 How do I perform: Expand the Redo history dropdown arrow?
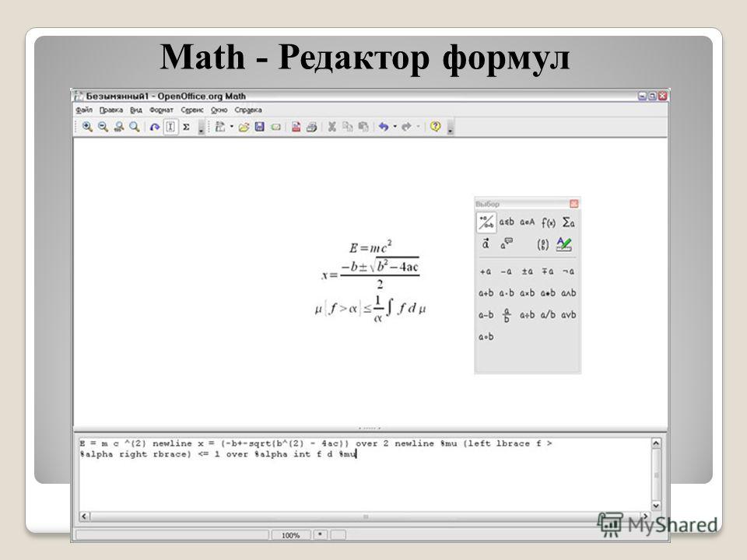[x=418, y=127]
